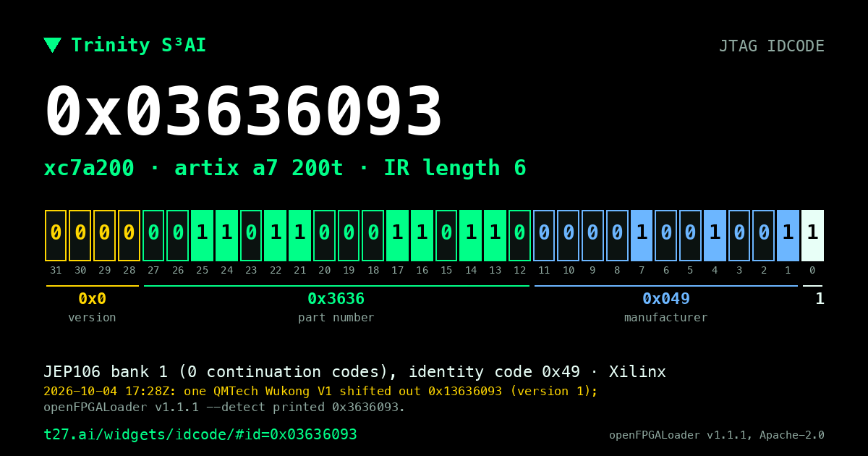The image size is (868, 456).
Task: Open the Trinity S³AI brand title
Action: click(138, 45)
